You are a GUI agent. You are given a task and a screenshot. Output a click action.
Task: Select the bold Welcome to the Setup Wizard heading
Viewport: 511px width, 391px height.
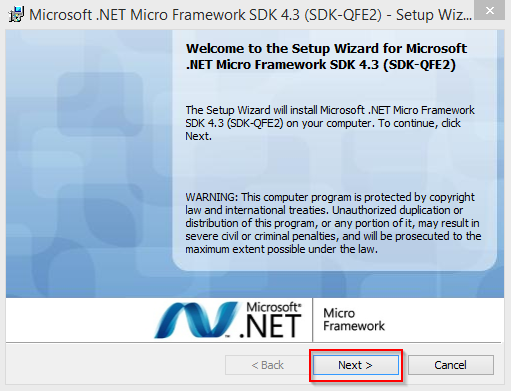(326, 57)
